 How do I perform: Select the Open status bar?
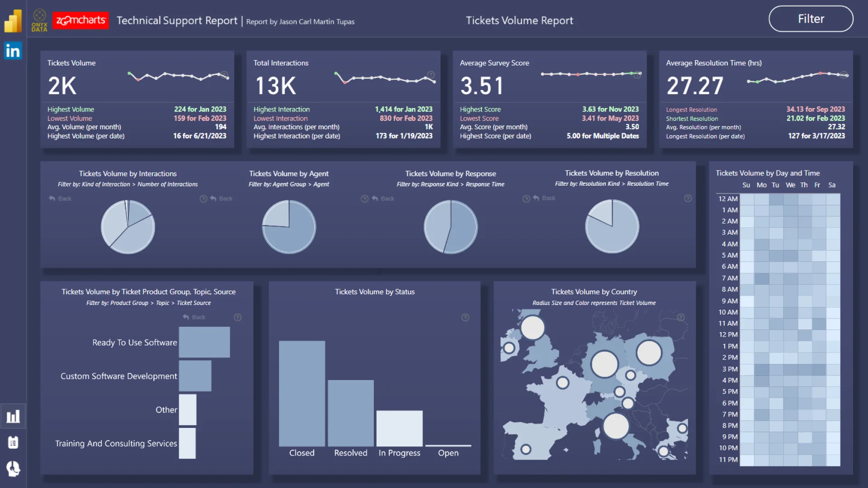[448, 446]
